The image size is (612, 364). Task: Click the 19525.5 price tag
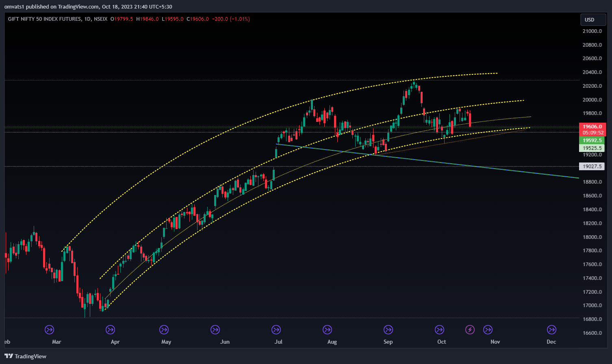592,148
